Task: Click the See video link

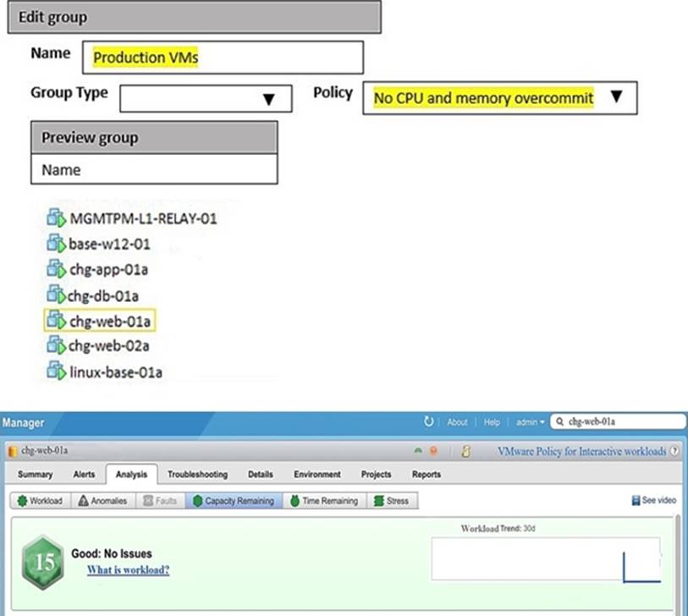Action: coord(654,500)
